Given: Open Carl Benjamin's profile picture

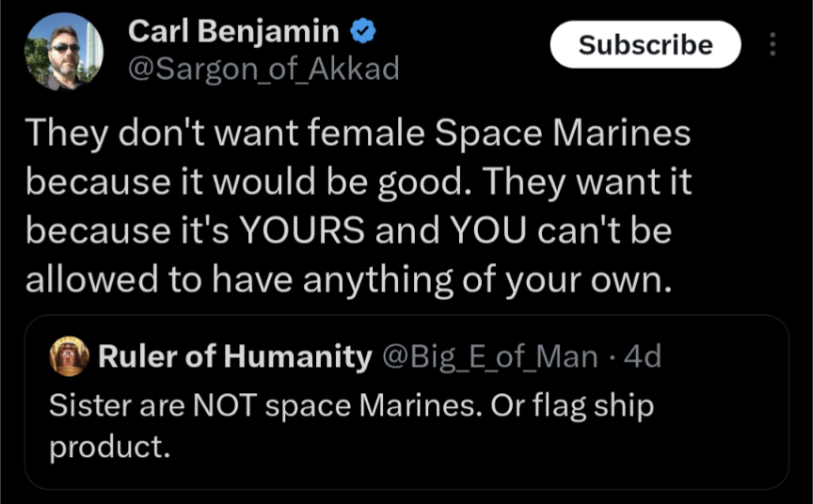Looking at the screenshot, I should 64,52.
